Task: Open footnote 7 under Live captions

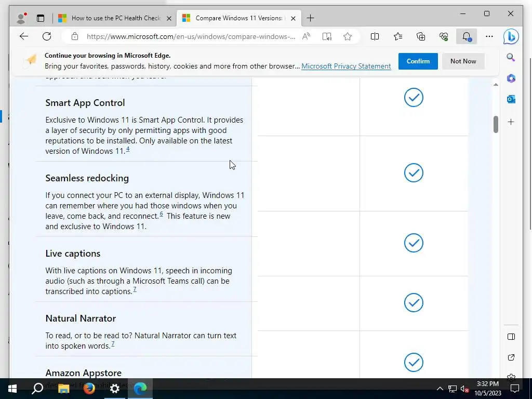Action: point(135,289)
